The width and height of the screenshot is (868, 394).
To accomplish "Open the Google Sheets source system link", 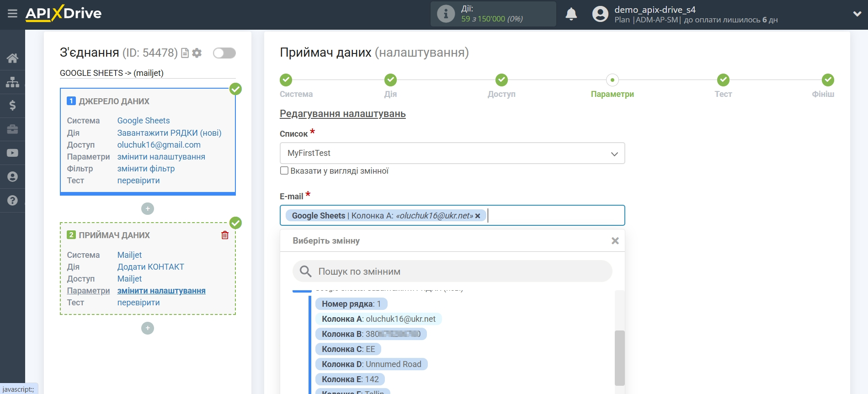I will [x=144, y=121].
